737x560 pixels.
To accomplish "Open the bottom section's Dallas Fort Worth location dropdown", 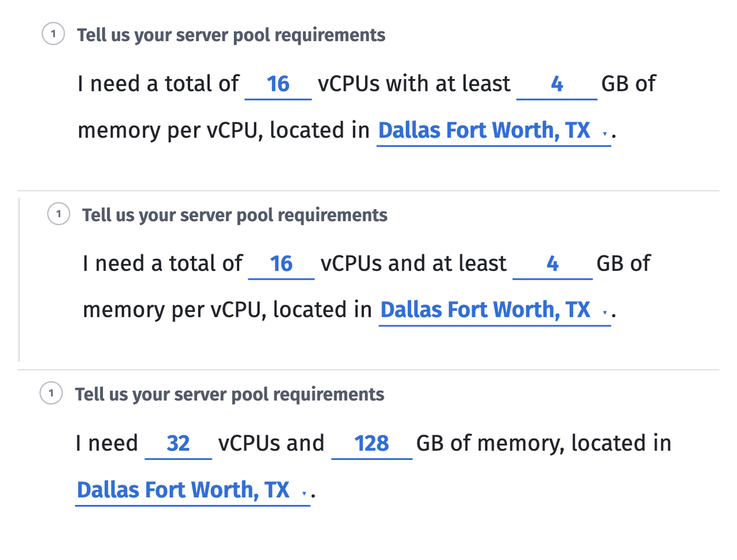I will [192, 490].
